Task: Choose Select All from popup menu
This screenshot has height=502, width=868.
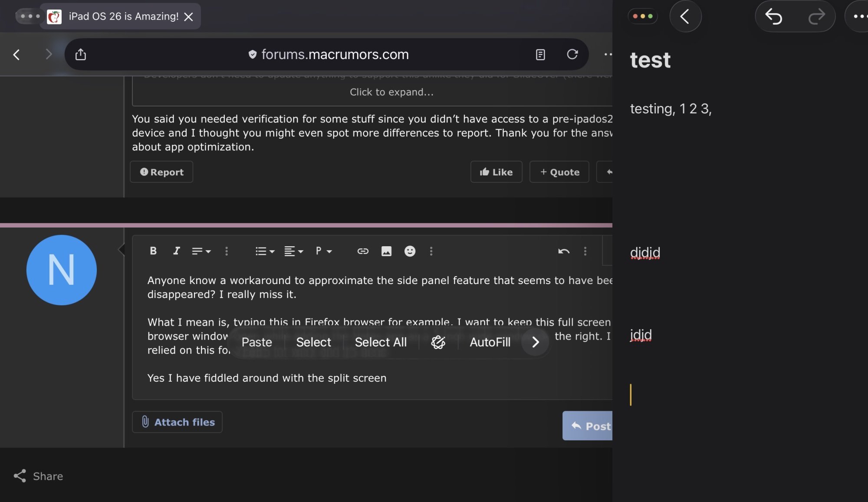Action: pos(381,342)
